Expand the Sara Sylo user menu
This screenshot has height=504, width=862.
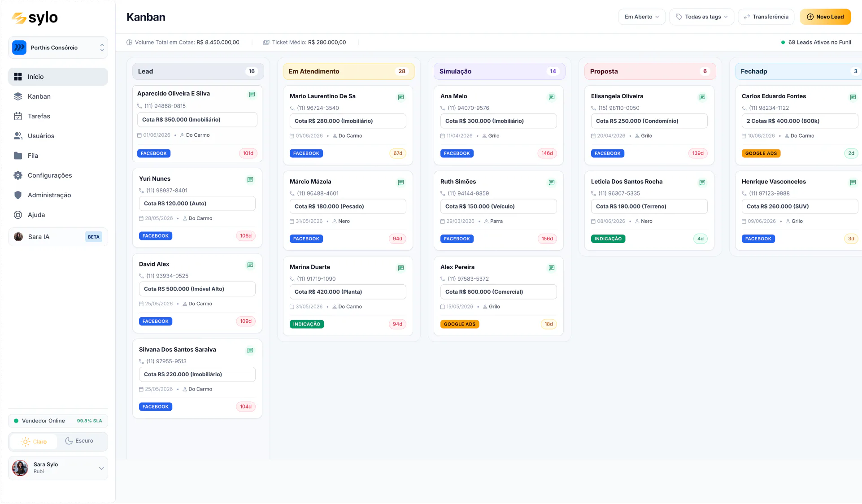click(x=58, y=468)
